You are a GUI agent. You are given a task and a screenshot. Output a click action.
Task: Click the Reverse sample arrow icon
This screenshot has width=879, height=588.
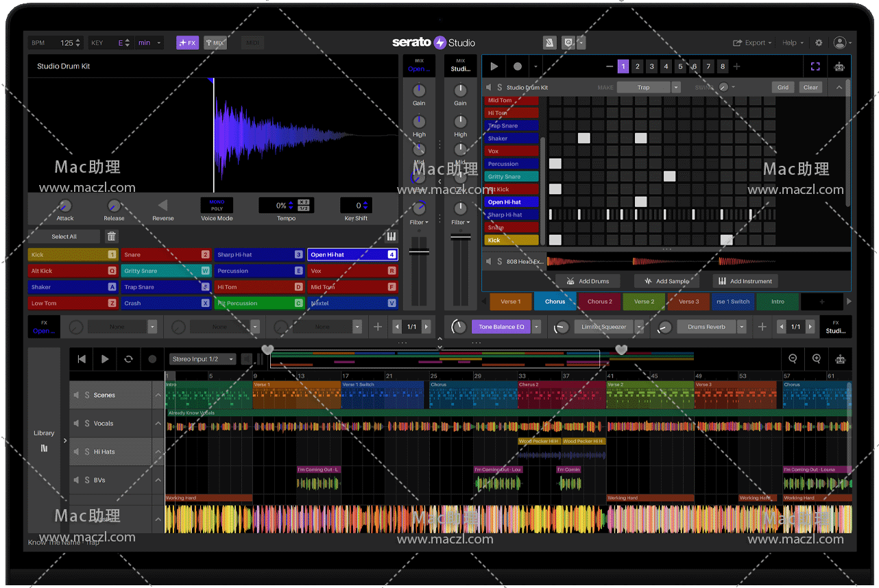click(162, 205)
